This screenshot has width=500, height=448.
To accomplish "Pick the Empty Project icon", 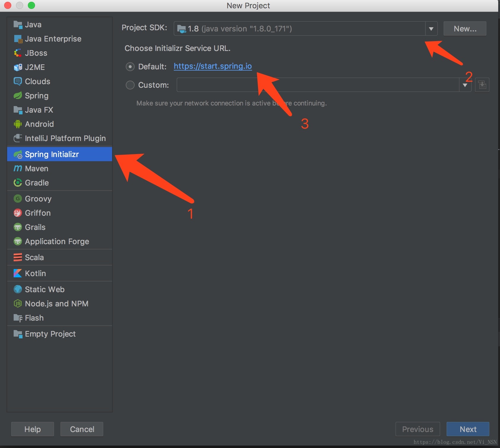I will coord(18,334).
